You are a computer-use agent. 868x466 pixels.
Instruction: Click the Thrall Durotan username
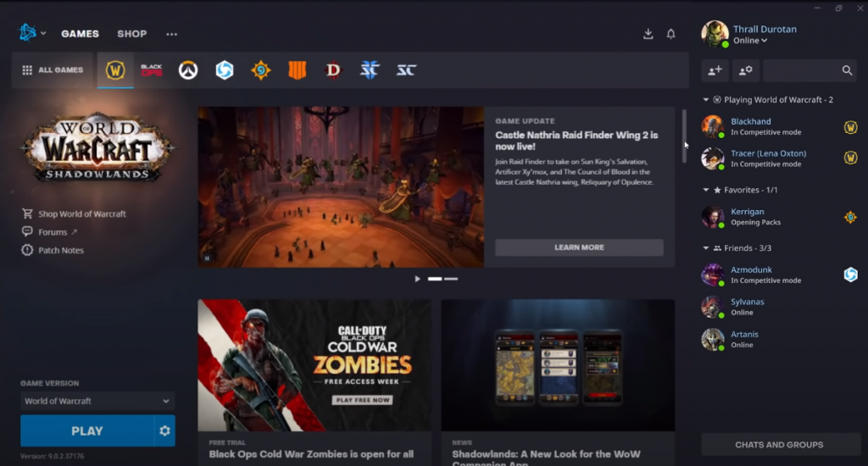click(765, 30)
